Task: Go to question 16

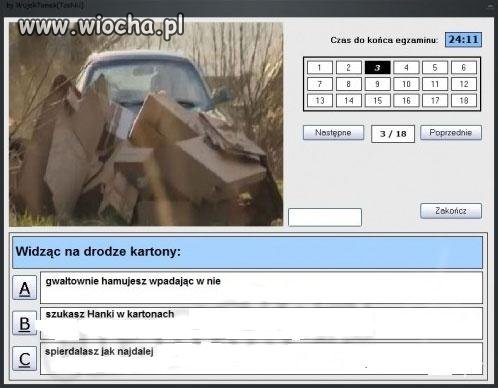Action: (406, 100)
